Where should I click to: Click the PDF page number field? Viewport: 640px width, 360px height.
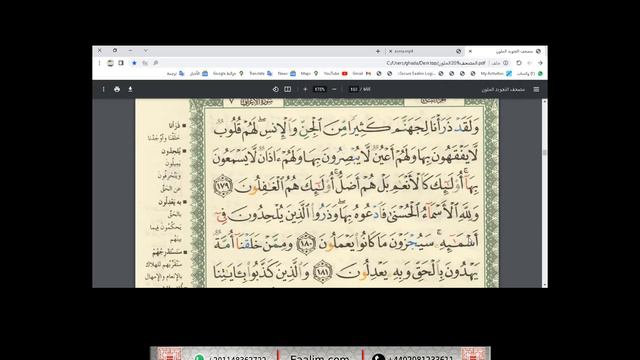pyautogui.click(x=353, y=89)
